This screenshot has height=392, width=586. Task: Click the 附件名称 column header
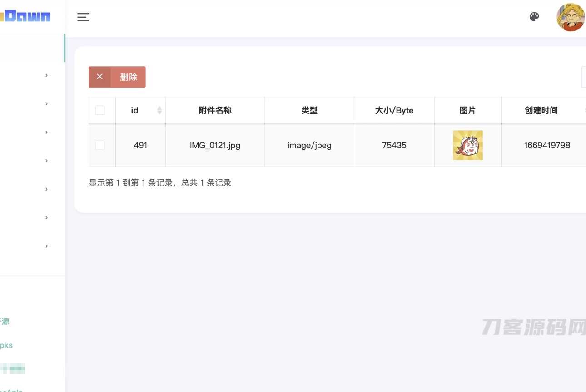215,110
